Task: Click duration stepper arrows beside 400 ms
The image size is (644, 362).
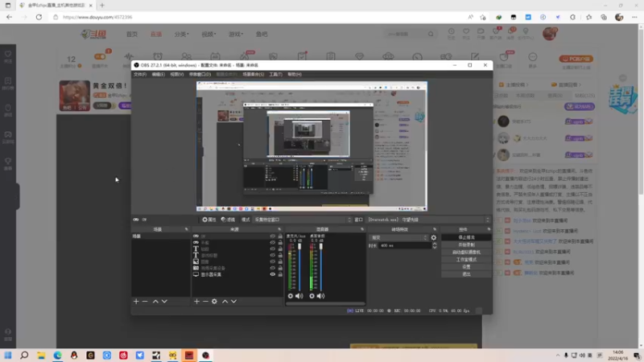Action: (435, 245)
